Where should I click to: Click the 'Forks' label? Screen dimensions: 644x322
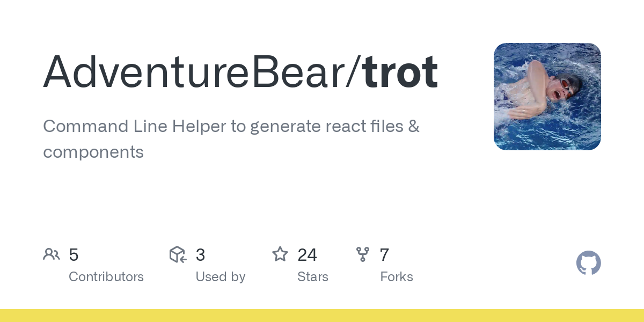coord(397,277)
